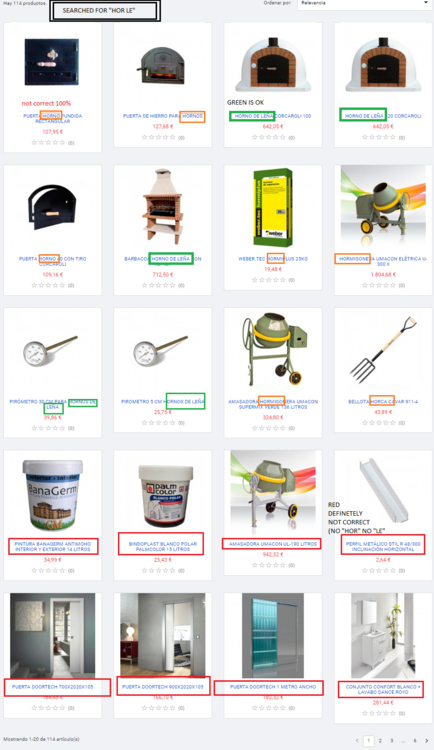Open the Puerta Doortech 700x2020x105 link
Image resolution: width=434 pixels, height=750 pixels.
pos(53,687)
